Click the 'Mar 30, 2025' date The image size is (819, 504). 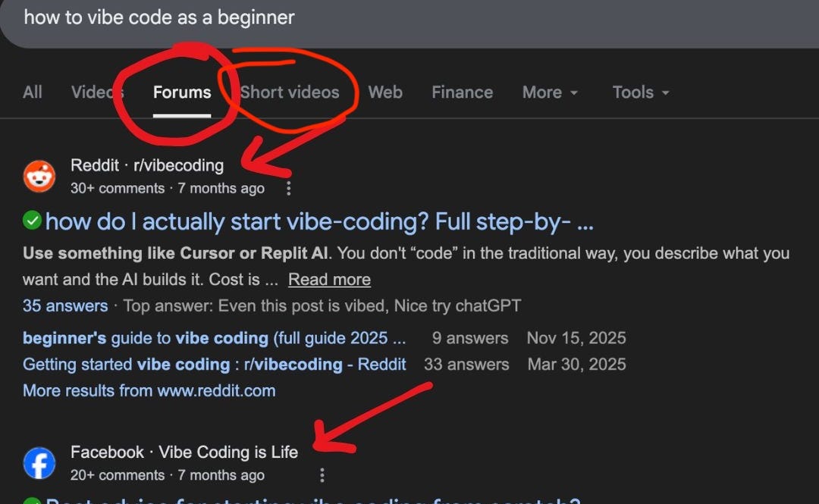coord(576,364)
